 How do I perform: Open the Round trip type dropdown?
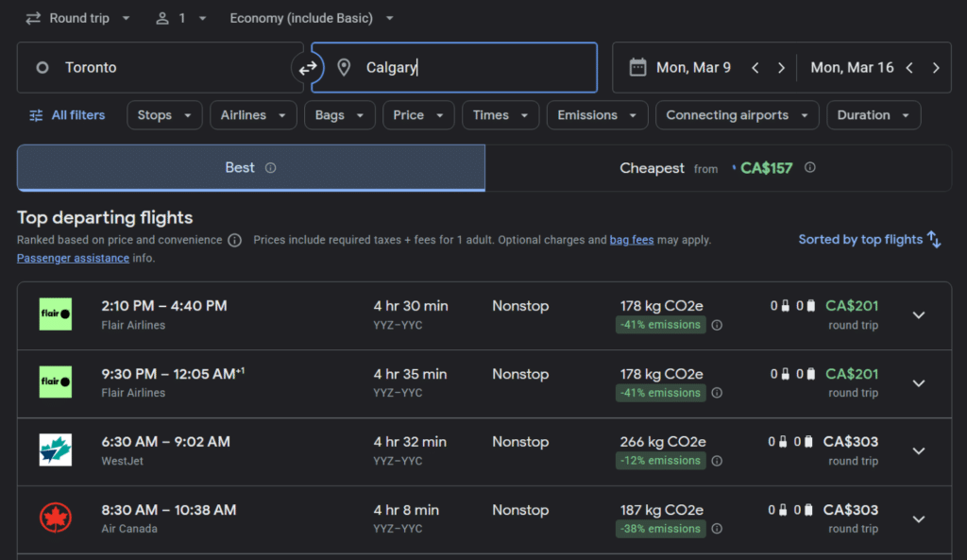(x=77, y=19)
